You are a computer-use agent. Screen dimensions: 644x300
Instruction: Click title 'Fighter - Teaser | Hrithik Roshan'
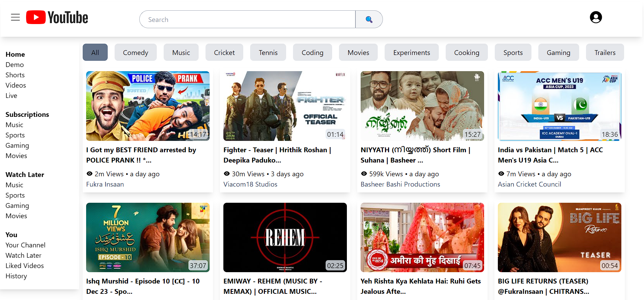click(x=277, y=155)
